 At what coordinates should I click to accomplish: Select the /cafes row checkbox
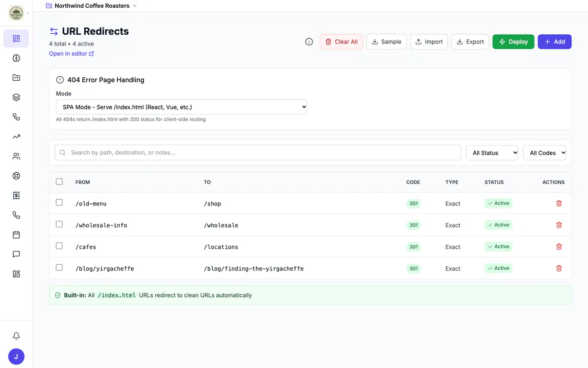point(59,245)
